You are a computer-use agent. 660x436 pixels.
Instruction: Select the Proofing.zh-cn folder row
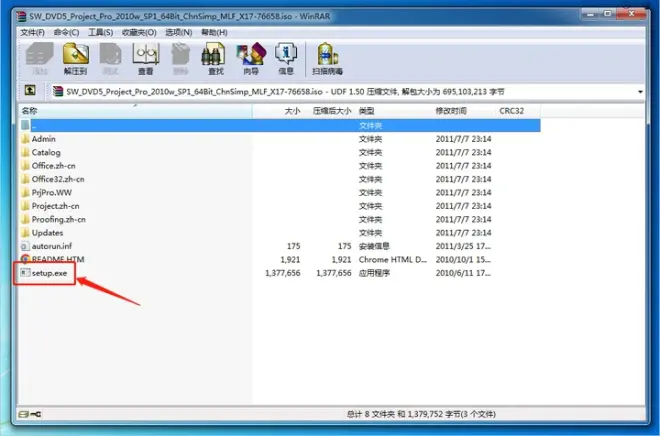point(280,219)
